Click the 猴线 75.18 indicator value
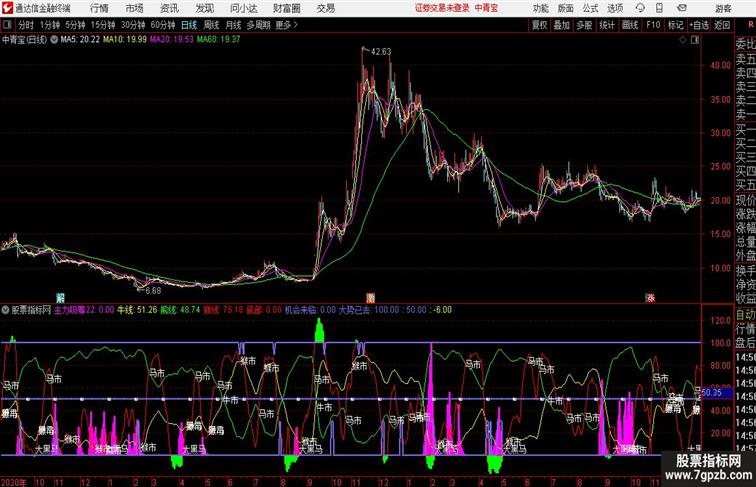The width and height of the screenshot is (756, 487). [224, 310]
